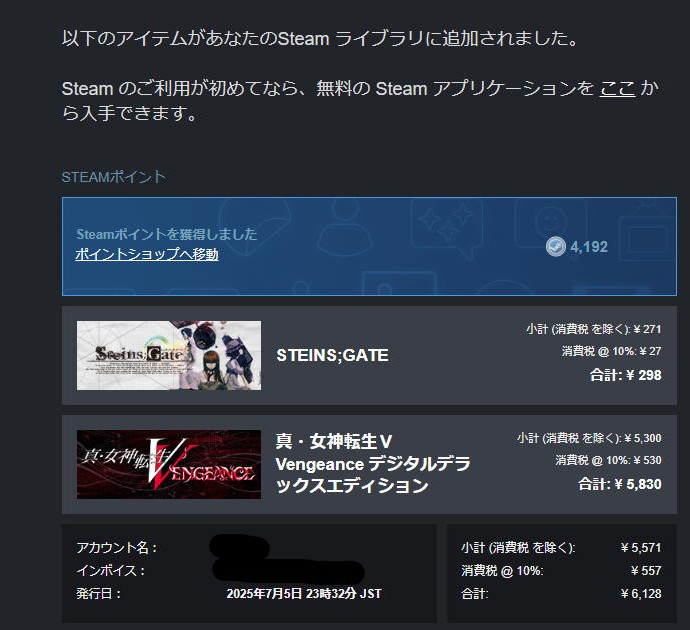Click Steamポイントを獲得しました message

point(166,234)
